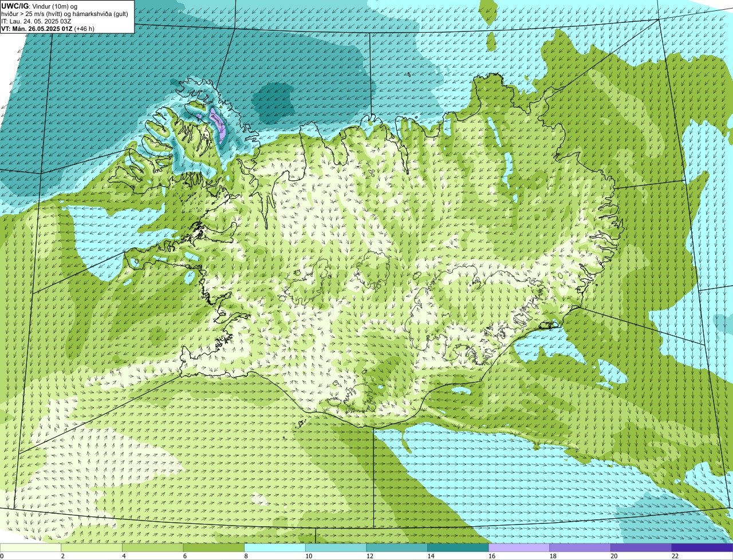
Task: Click the dark teal wind maximum north of Iceland
Action: tap(274, 102)
